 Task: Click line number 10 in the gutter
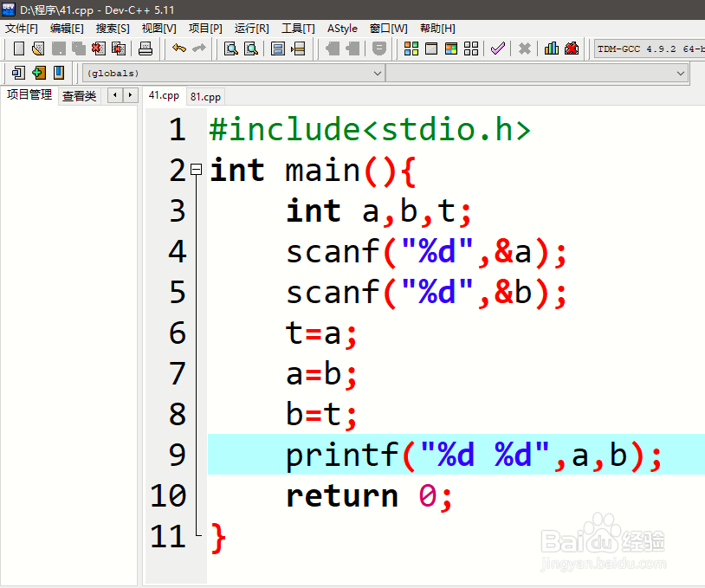(168, 495)
